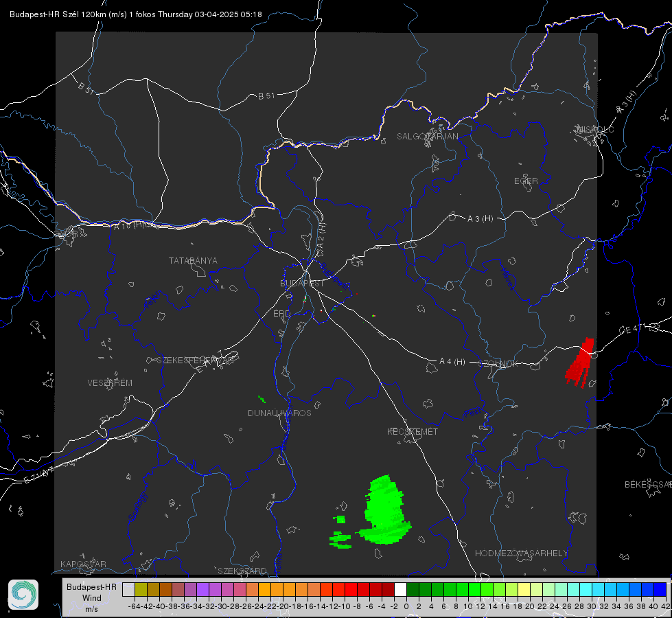This screenshot has width=672, height=618.
Task: Select the white swatch between -2 and 0
Action: 400,589
